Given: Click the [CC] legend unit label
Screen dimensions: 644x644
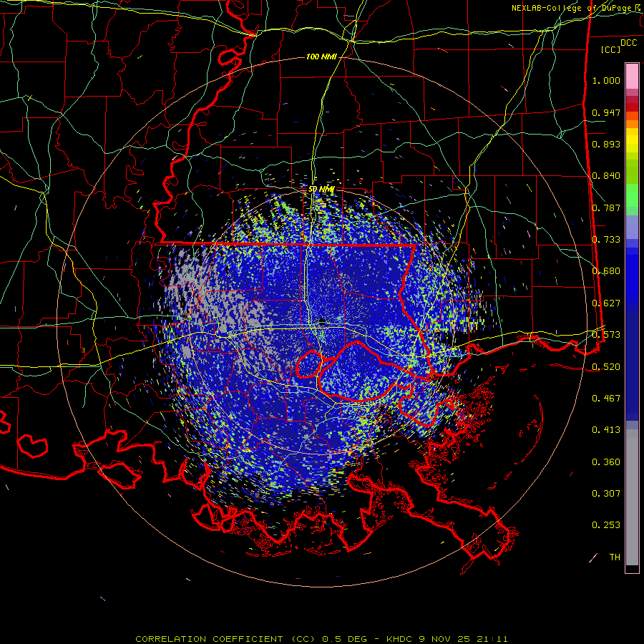Looking at the screenshot, I should pyautogui.click(x=611, y=49).
